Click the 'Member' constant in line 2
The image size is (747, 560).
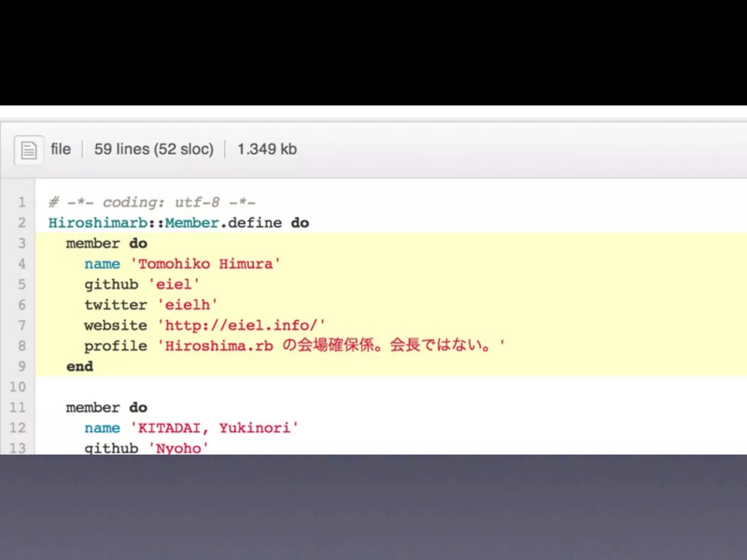(191, 223)
